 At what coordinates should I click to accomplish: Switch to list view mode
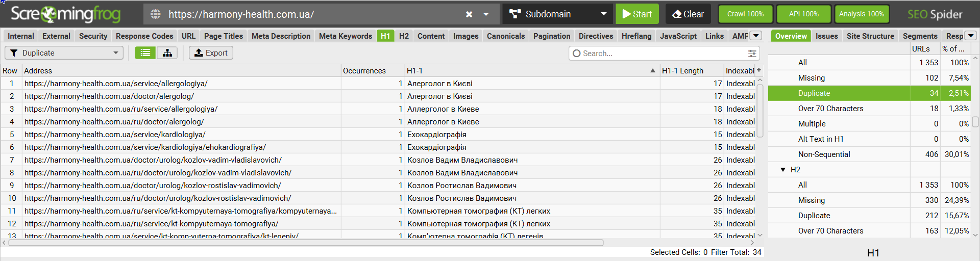tap(145, 53)
